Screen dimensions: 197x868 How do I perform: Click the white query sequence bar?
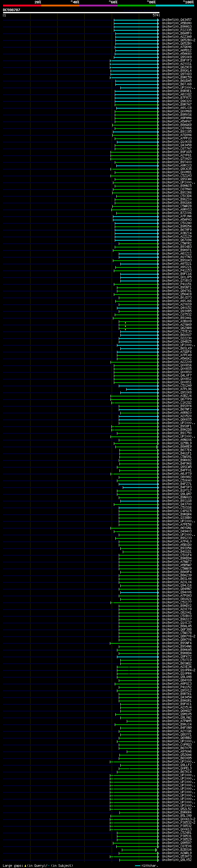pyautogui.click(x=81, y=12)
